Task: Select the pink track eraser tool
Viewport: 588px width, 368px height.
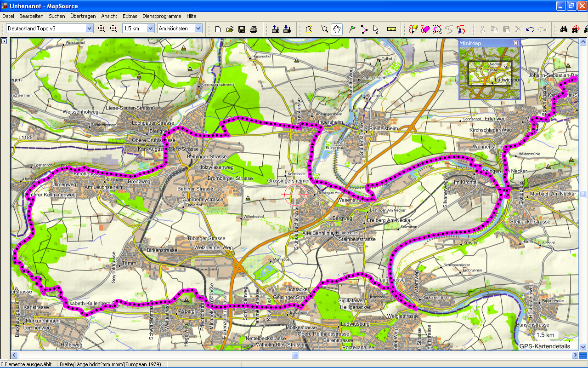Action: click(425, 29)
